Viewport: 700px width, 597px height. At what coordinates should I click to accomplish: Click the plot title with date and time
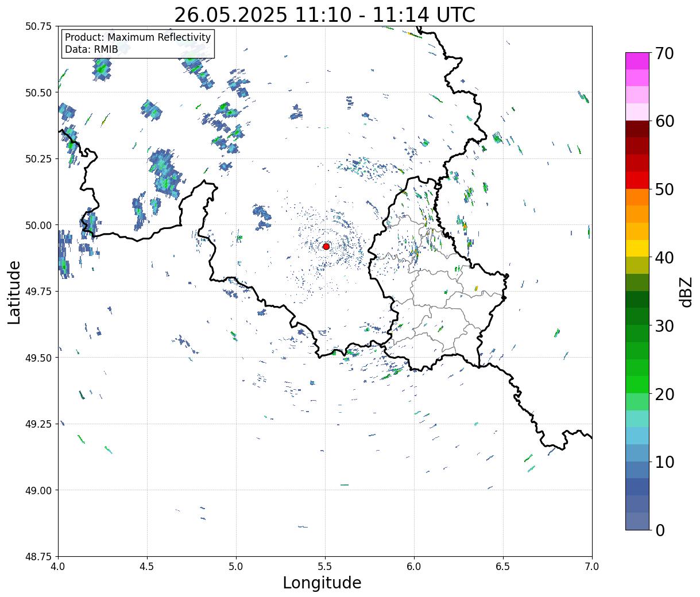(x=325, y=14)
